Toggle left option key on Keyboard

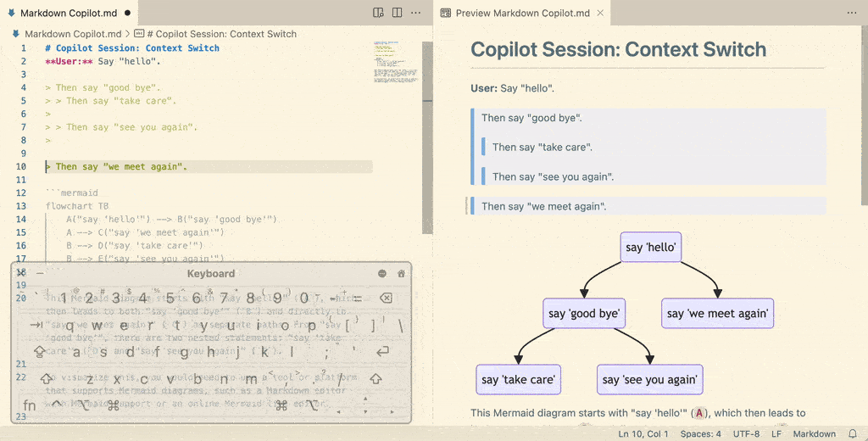click(84, 405)
